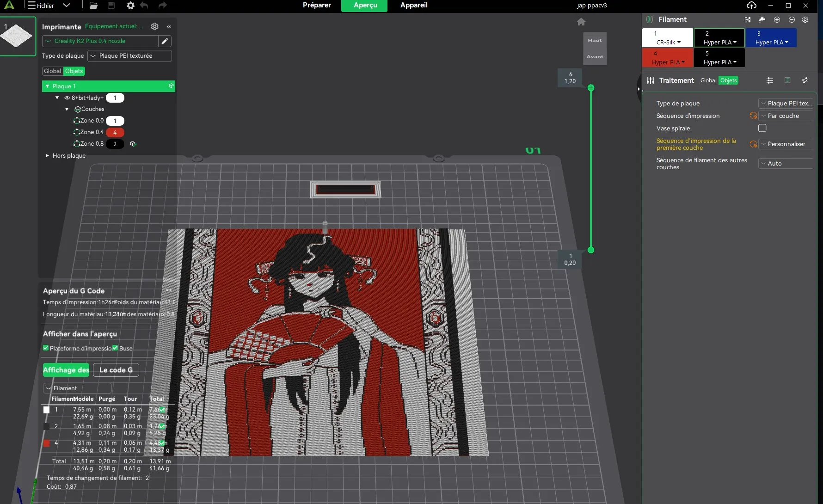Toggle the Buse checkbox
This screenshot has height=504, width=823.
point(115,348)
